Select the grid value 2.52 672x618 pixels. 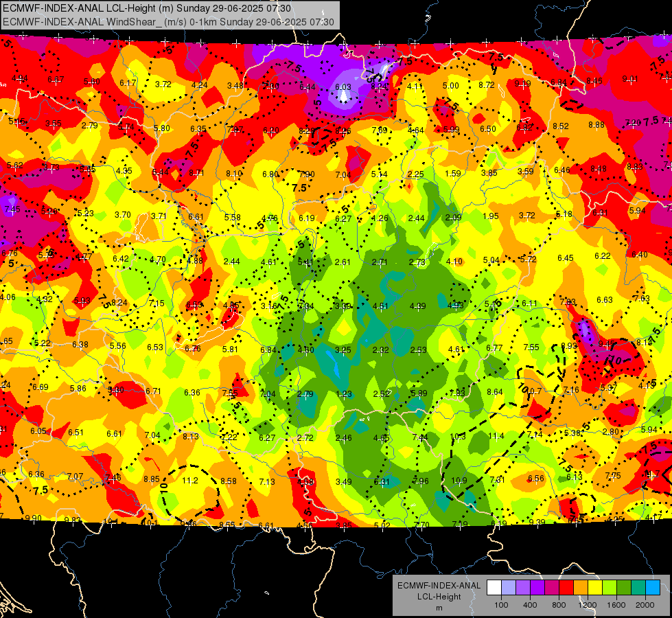point(382,393)
